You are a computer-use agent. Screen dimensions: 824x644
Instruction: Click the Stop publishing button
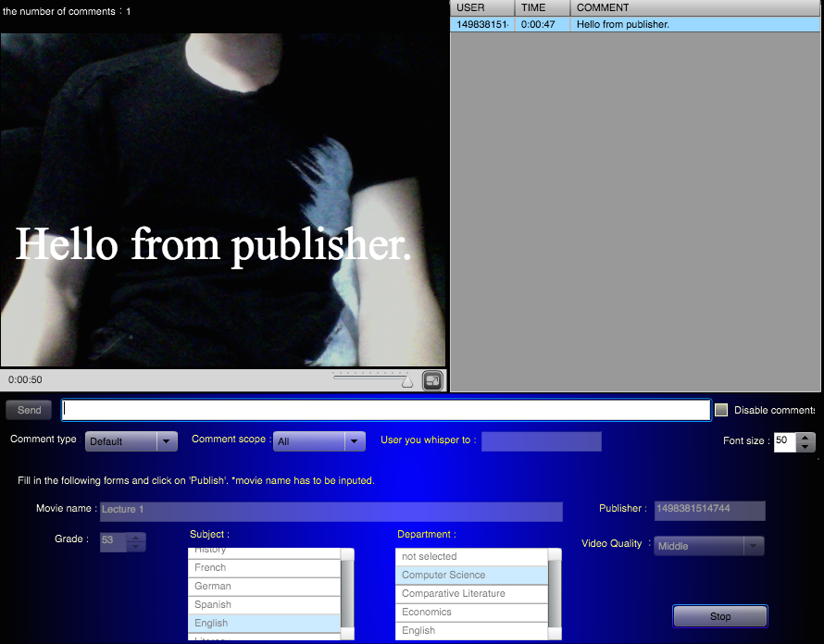[720, 616]
